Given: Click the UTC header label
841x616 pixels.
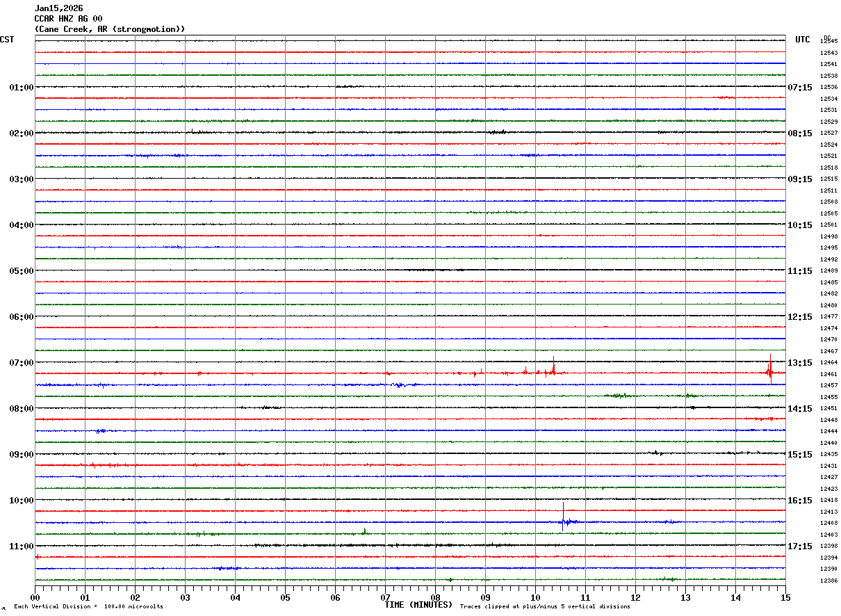Looking at the screenshot, I should (803, 40).
